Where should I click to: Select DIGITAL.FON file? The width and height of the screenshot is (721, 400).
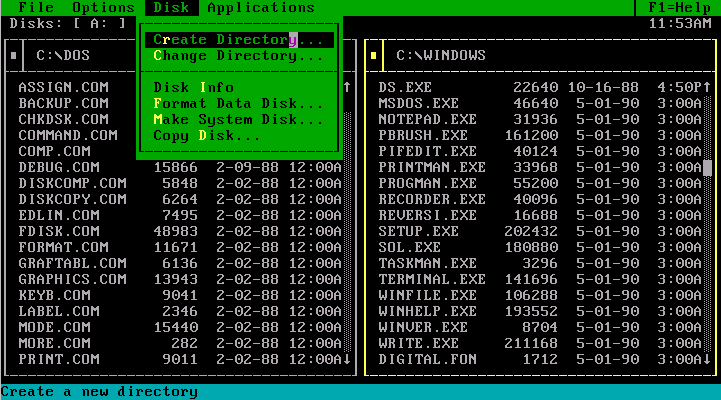pos(541,360)
